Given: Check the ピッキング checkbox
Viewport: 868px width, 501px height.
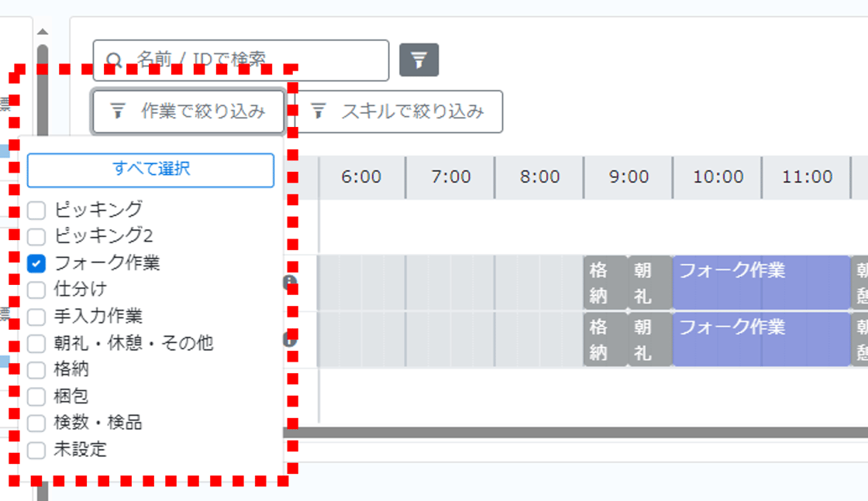Looking at the screenshot, I should click(x=36, y=210).
